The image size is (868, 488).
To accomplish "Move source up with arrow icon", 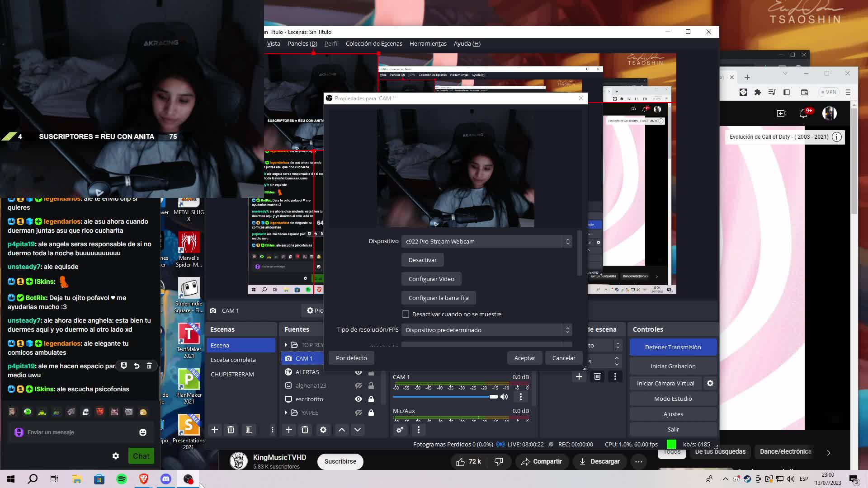I will click(x=342, y=430).
